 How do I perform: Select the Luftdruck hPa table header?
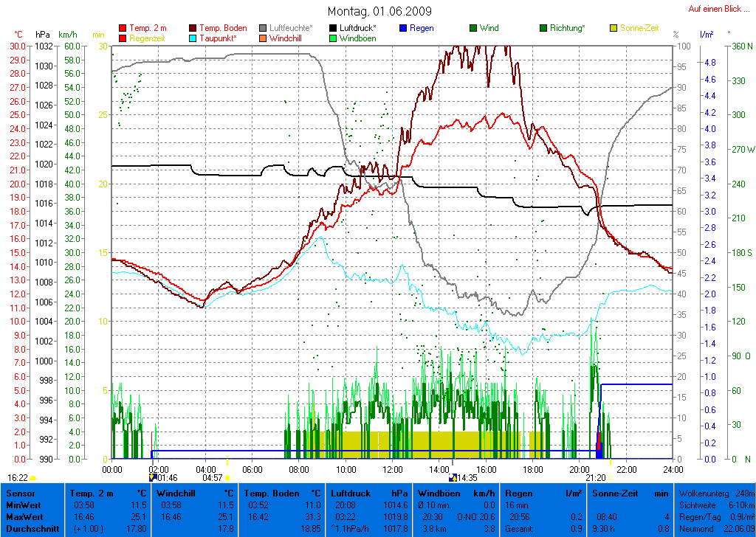pyautogui.click(x=366, y=493)
